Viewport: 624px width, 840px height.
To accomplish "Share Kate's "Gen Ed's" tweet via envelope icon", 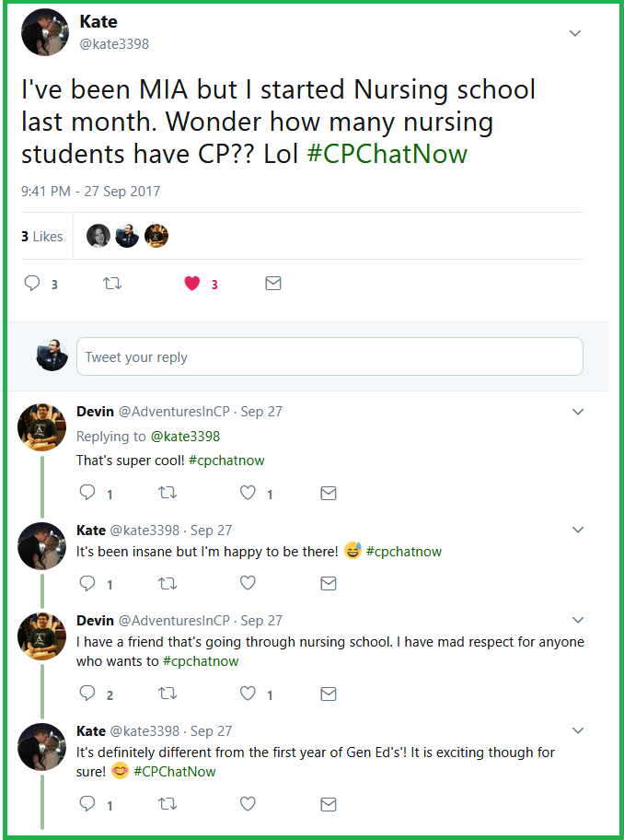I will tap(328, 804).
